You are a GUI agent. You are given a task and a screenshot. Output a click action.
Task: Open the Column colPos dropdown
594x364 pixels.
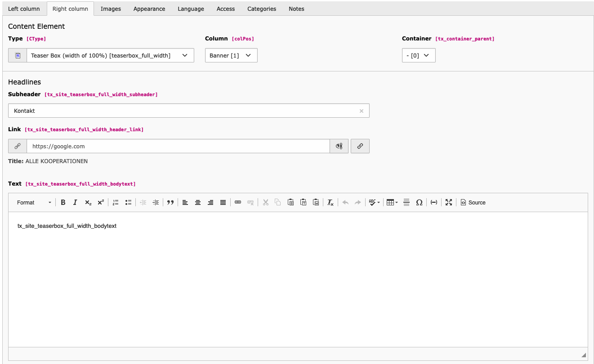[x=231, y=56]
